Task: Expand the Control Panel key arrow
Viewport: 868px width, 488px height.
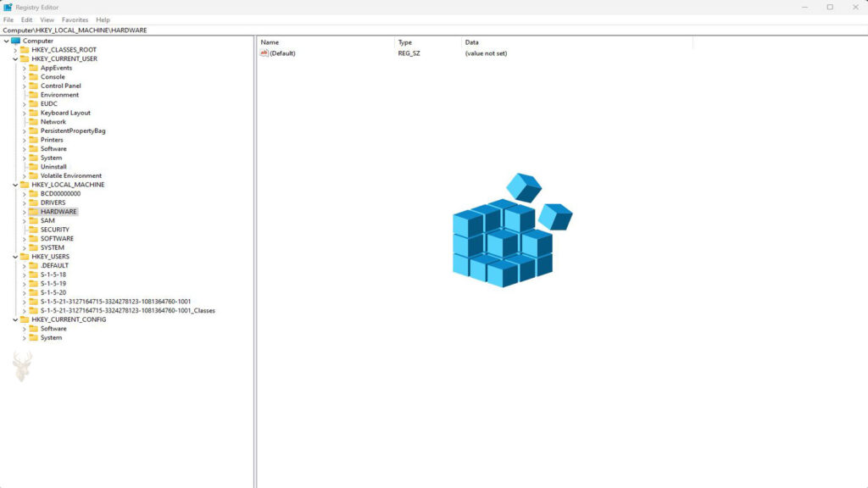Action: [x=25, y=86]
